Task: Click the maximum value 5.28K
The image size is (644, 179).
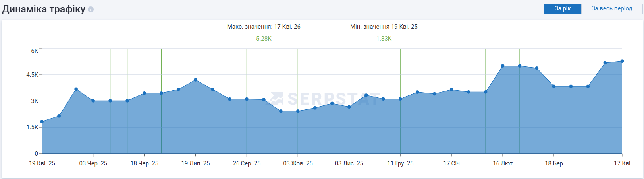Action: [x=264, y=39]
